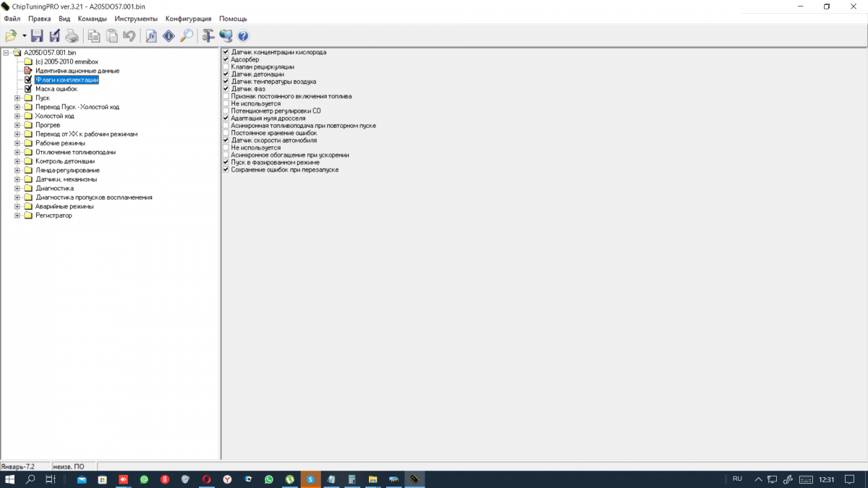The width and height of the screenshot is (868, 488).
Task: Click the Paste toolbar icon
Action: click(111, 35)
